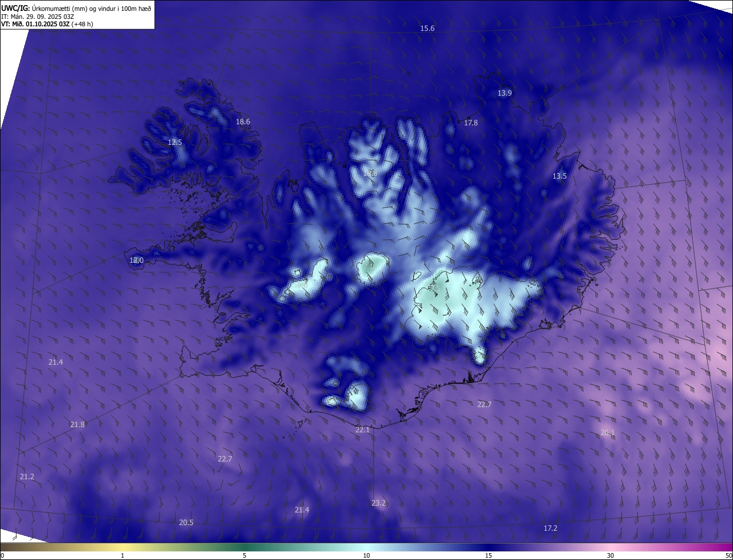Click the color scale tick labeled 10

click(x=366, y=555)
